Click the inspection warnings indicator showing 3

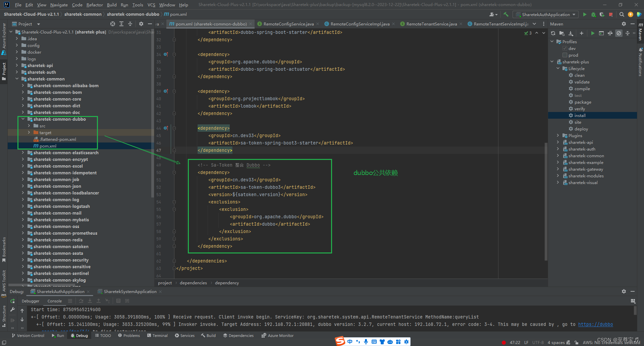(528, 33)
